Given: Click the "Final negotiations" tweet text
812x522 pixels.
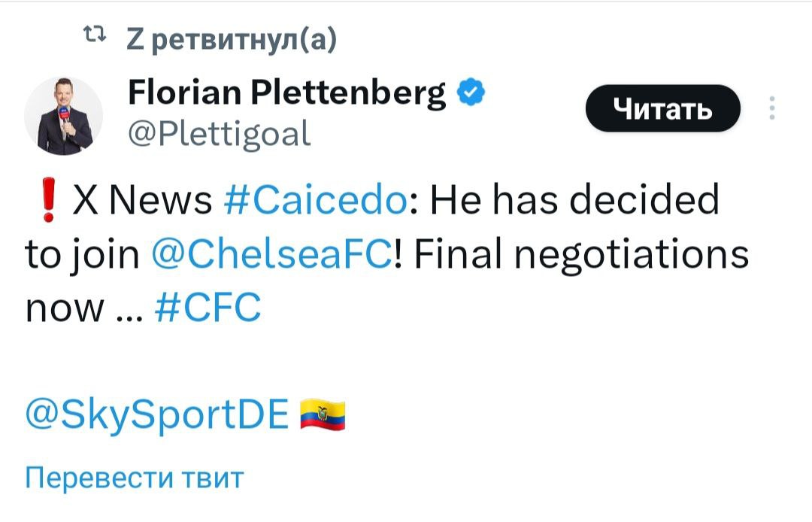Looking at the screenshot, I should [581, 254].
